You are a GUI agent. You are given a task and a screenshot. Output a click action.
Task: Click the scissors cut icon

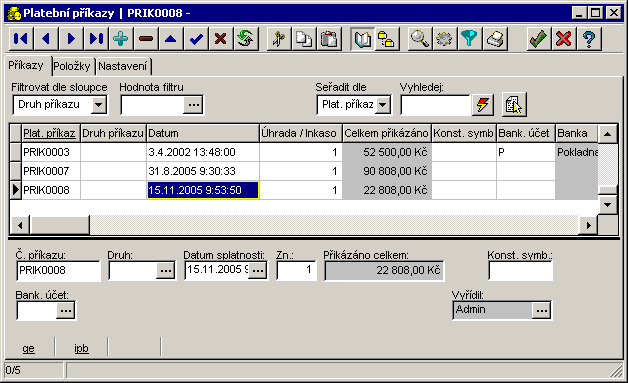(x=278, y=39)
